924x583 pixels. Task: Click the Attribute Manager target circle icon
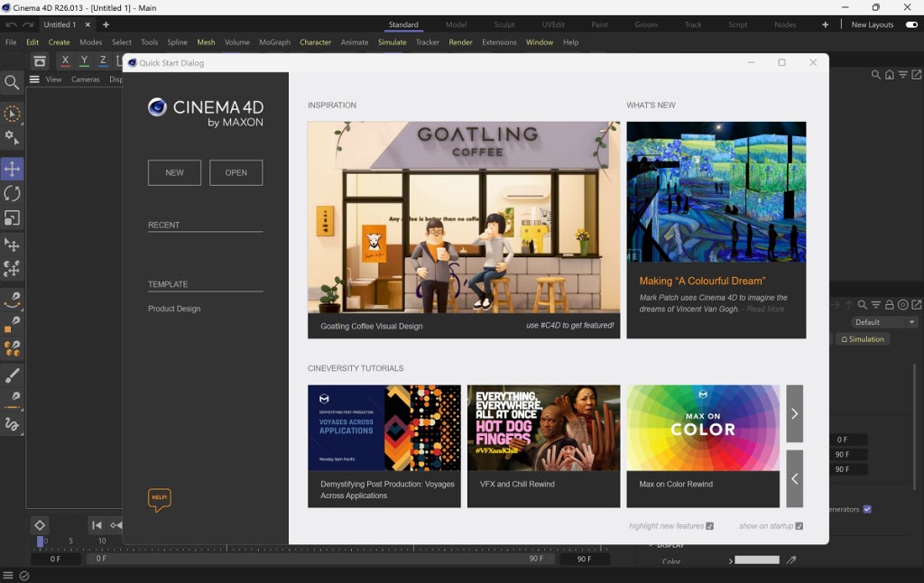coord(902,305)
